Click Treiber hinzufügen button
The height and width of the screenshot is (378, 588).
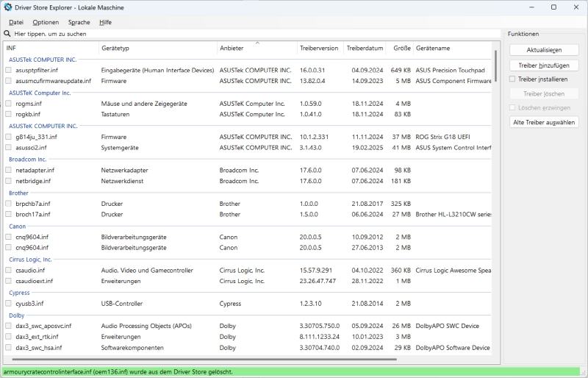point(544,65)
